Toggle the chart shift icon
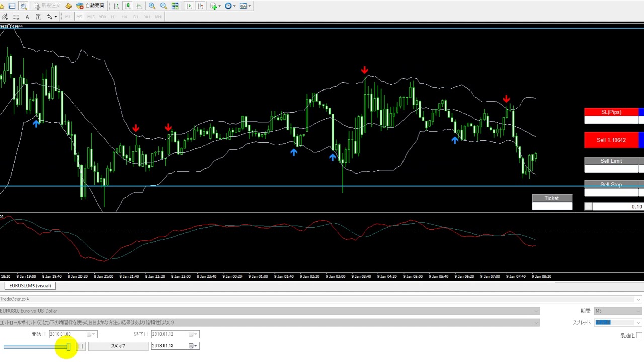This screenshot has height=362, width=644. point(200,6)
